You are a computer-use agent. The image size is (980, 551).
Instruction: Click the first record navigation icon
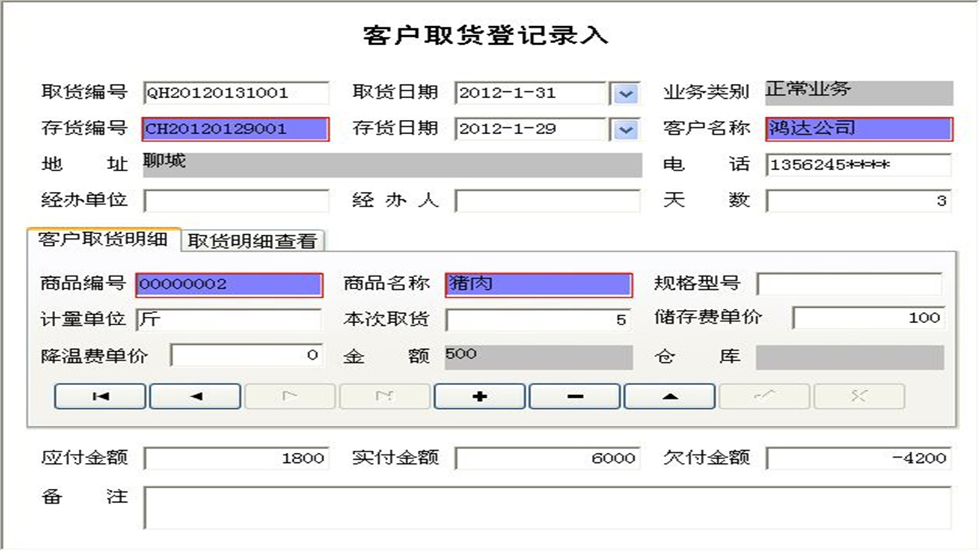pyautogui.click(x=100, y=396)
